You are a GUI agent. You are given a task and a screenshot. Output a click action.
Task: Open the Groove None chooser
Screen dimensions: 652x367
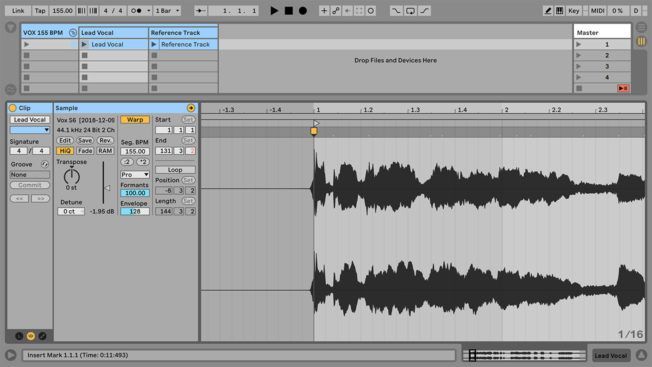(30, 175)
